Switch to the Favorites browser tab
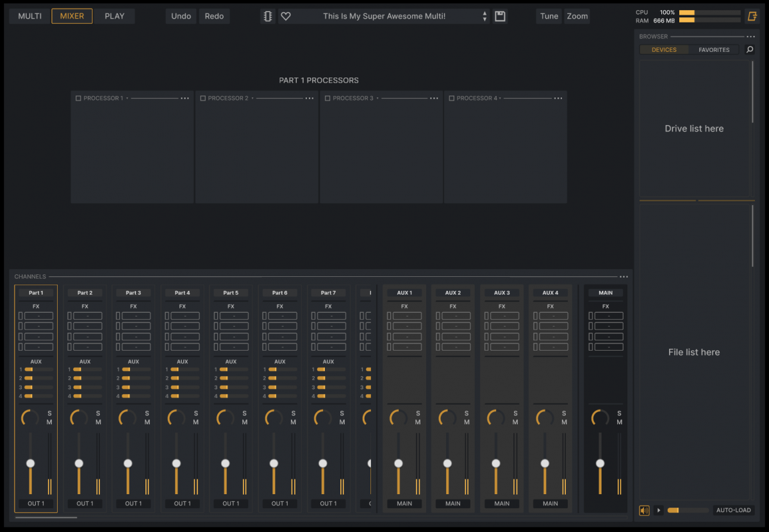Viewport: 769px width, 532px height. pos(714,49)
